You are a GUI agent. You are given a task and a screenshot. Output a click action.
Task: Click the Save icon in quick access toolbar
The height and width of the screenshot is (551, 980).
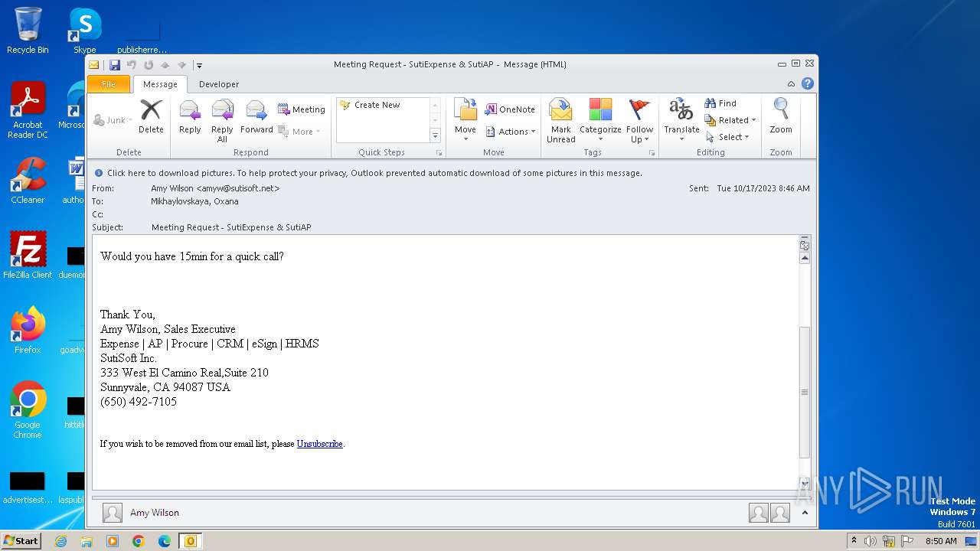(x=115, y=65)
